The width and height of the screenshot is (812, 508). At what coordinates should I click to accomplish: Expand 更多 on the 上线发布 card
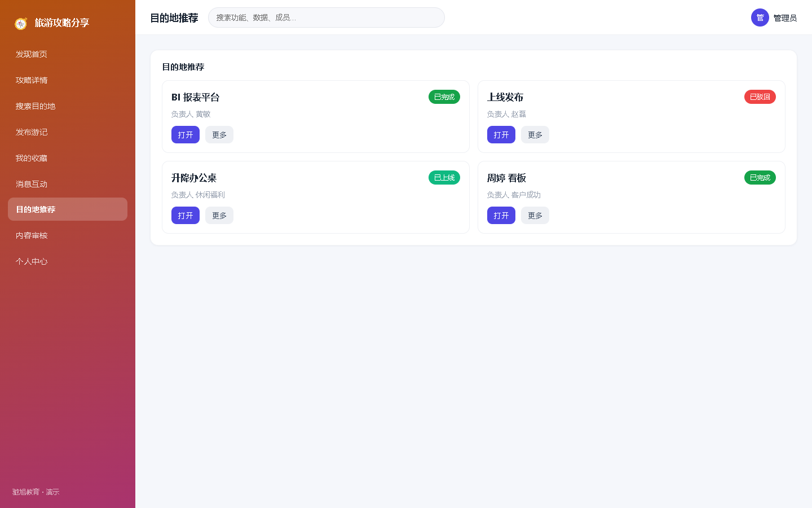point(535,135)
